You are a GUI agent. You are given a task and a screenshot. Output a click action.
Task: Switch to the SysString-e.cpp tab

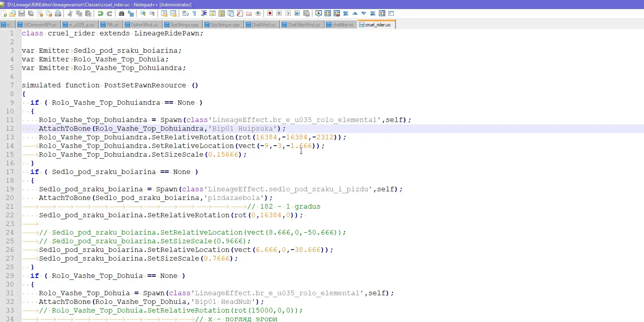(x=223, y=24)
